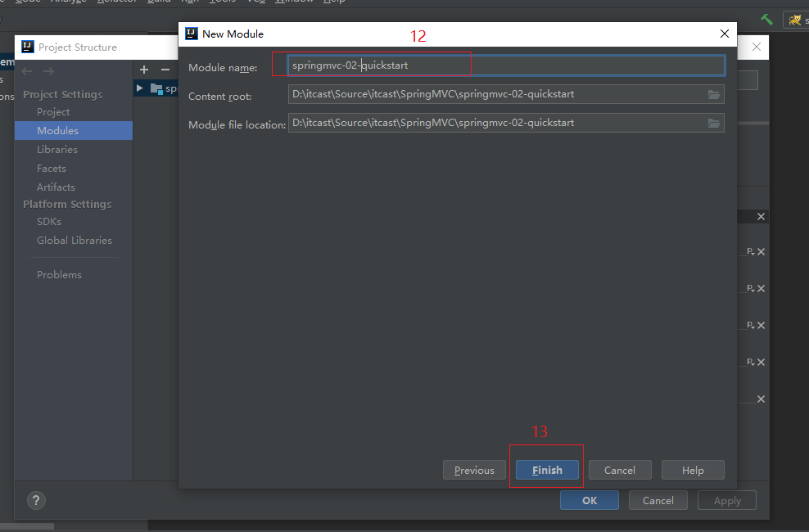Click the plus icon to add module
This screenshot has height=532, width=809.
point(144,70)
